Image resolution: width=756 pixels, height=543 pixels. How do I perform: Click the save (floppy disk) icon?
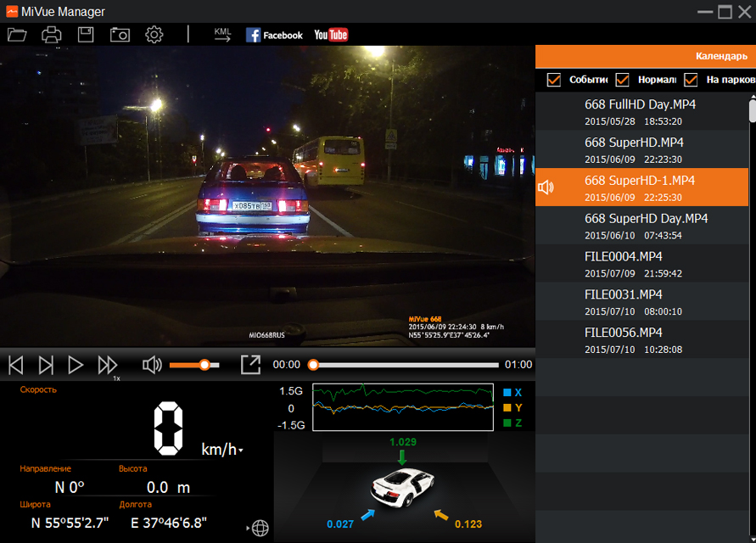pyautogui.click(x=86, y=35)
